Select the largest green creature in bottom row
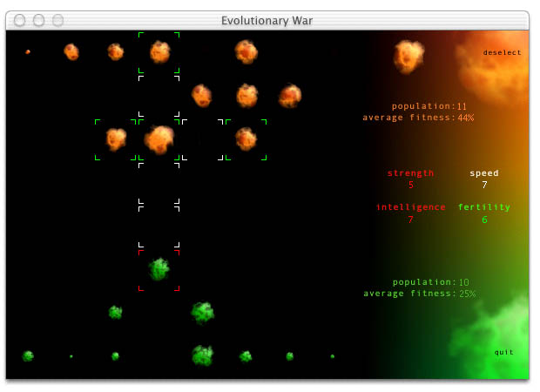Screen dimensions: 540x392 pyautogui.click(x=202, y=355)
